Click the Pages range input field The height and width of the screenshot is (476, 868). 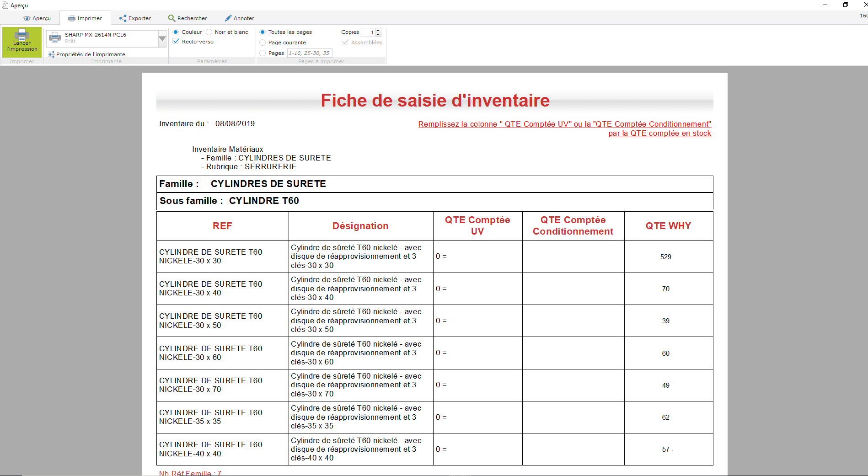point(309,53)
